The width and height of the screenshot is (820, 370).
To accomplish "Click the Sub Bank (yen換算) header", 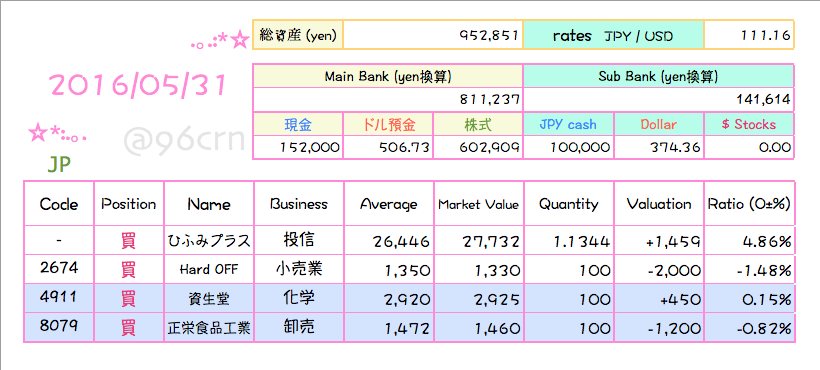I will coord(658,76).
